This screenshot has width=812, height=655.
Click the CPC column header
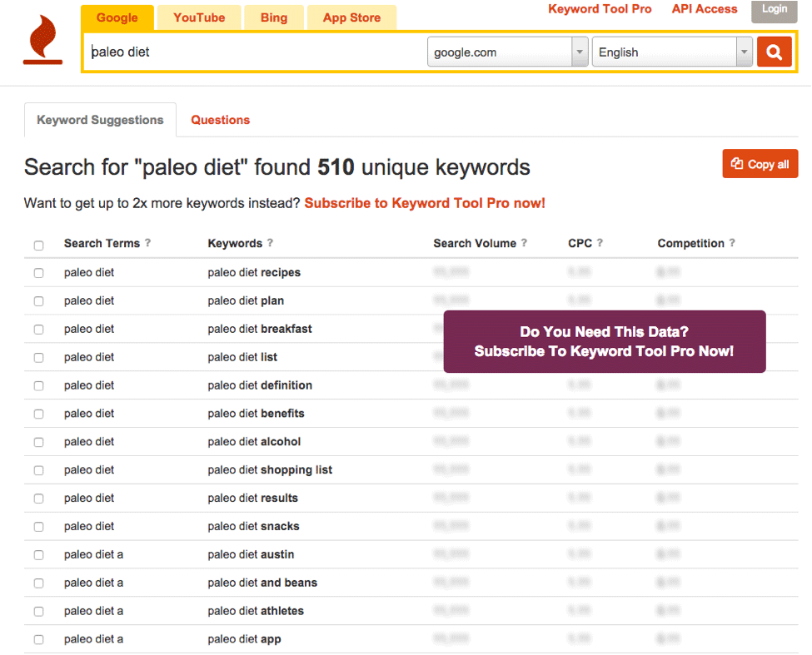pos(580,243)
